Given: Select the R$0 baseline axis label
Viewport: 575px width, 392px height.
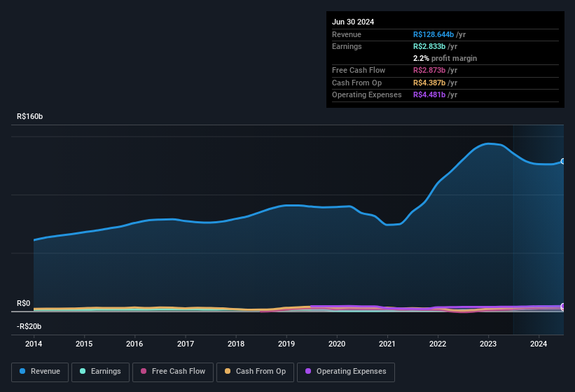Looking at the screenshot, I should point(24,304).
